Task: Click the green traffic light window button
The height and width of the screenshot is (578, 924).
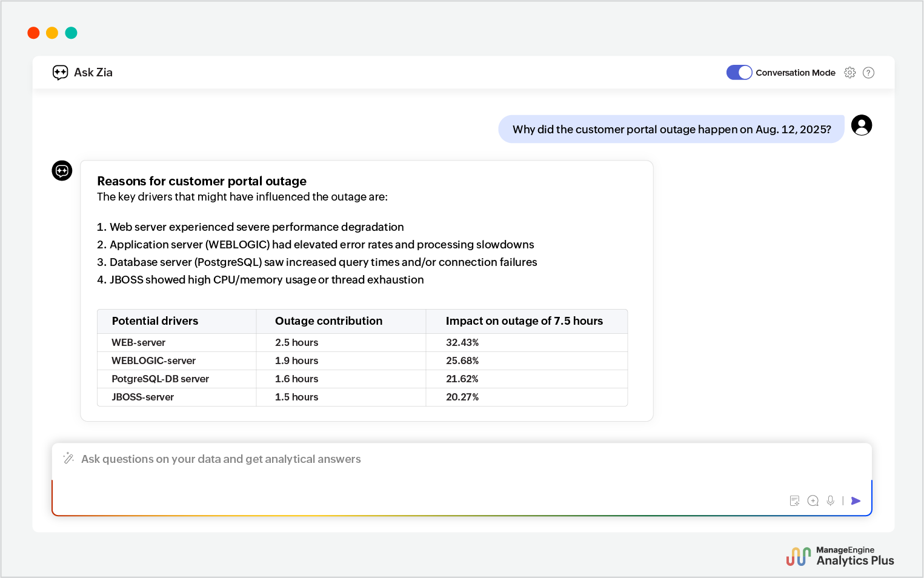Action: (x=71, y=33)
